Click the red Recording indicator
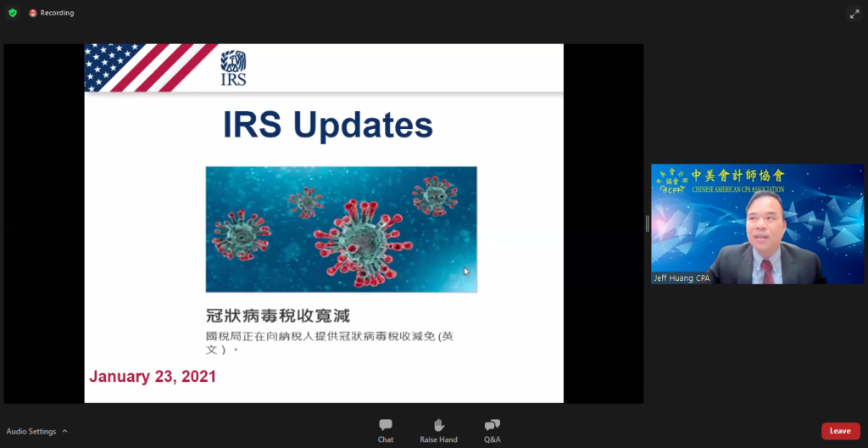The height and width of the screenshot is (448, 868). (52, 13)
